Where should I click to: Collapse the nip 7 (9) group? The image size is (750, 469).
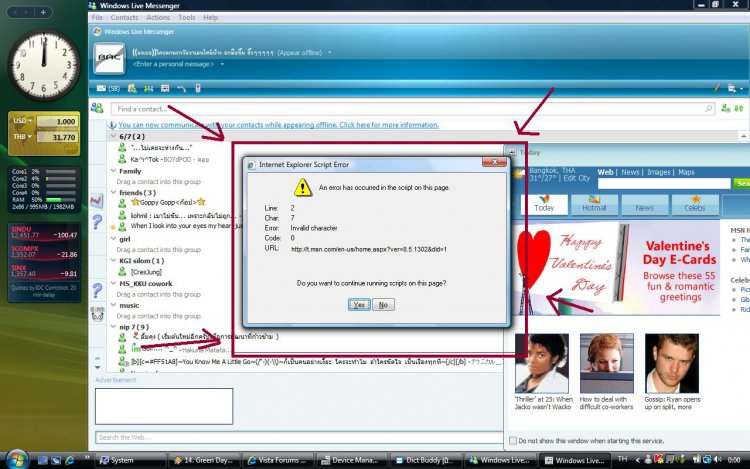[113, 327]
